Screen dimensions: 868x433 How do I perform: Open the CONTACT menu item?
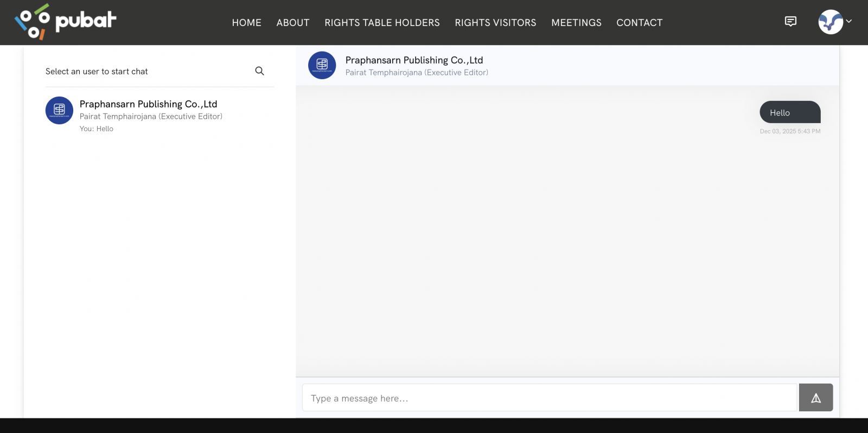pos(640,23)
